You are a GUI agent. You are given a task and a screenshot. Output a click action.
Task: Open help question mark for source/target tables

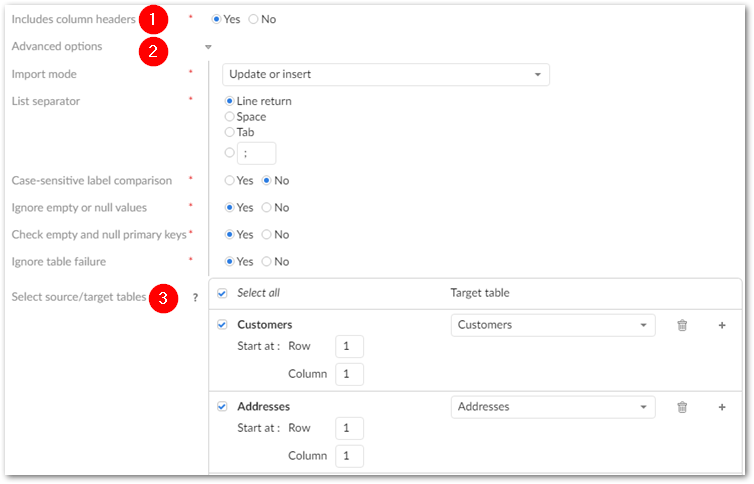pyautogui.click(x=195, y=297)
